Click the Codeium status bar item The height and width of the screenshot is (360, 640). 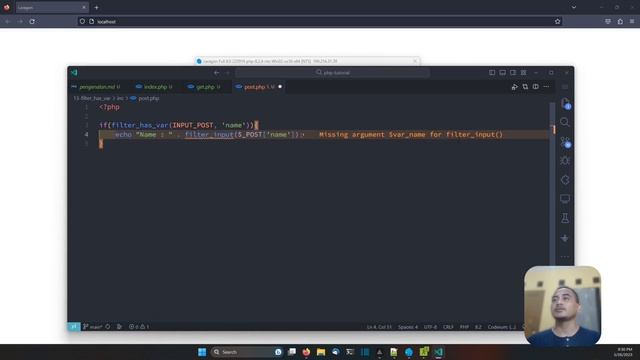pos(502,327)
